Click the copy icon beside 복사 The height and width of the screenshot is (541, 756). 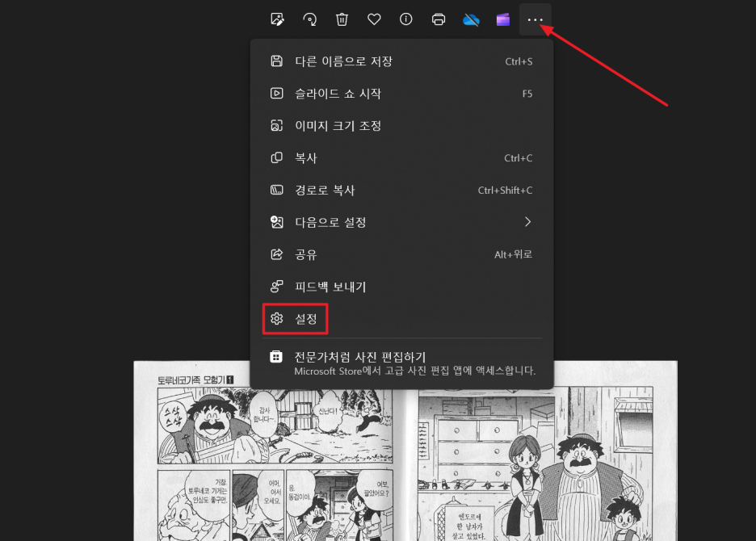[277, 157]
